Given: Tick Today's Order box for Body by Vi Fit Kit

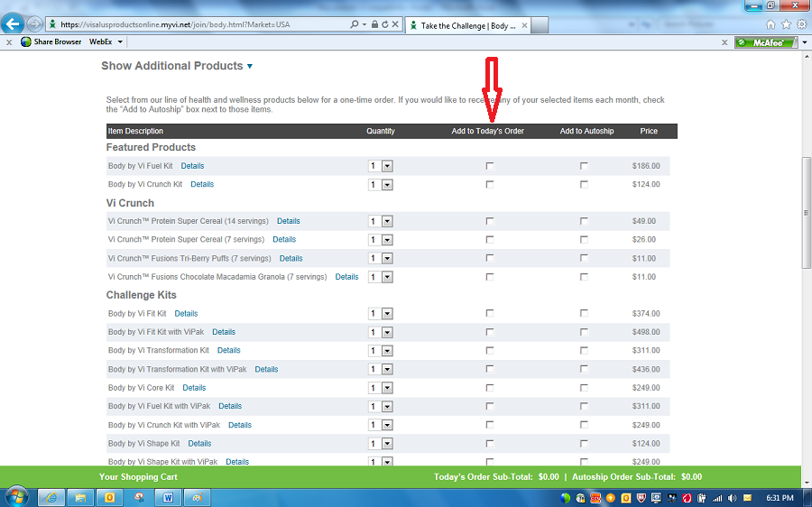Looking at the screenshot, I should [490, 314].
